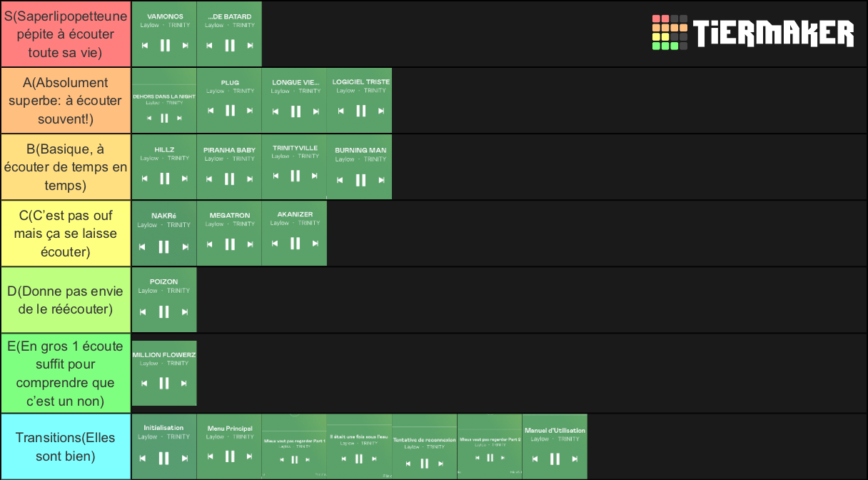
Task: Click the TRINITYVILLE track title
Action: 295,148
